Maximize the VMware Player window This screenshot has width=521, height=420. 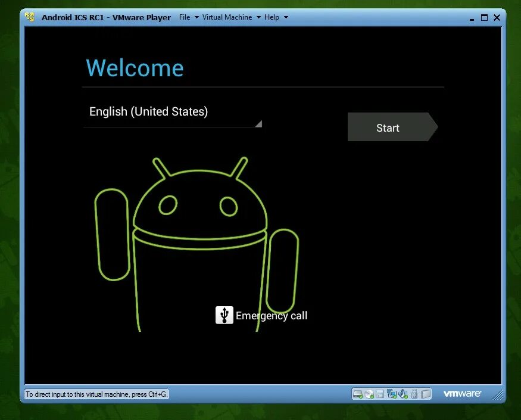pyautogui.click(x=484, y=17)
